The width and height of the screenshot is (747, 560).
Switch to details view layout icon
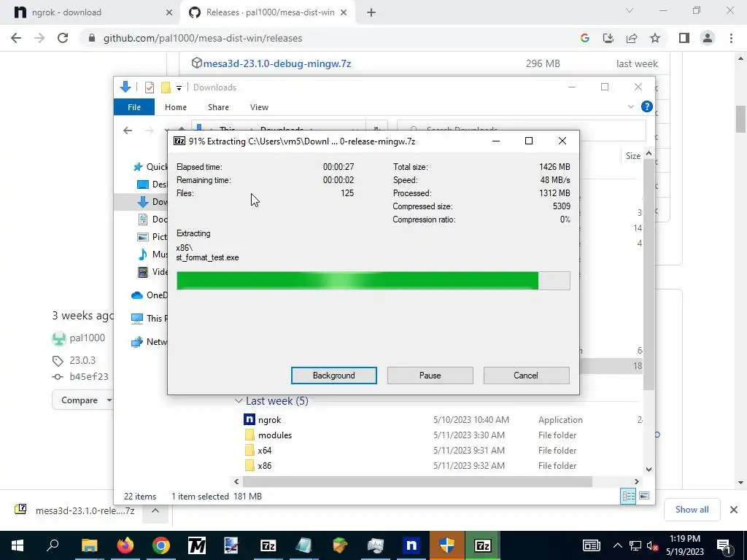[x=628, y=496]
